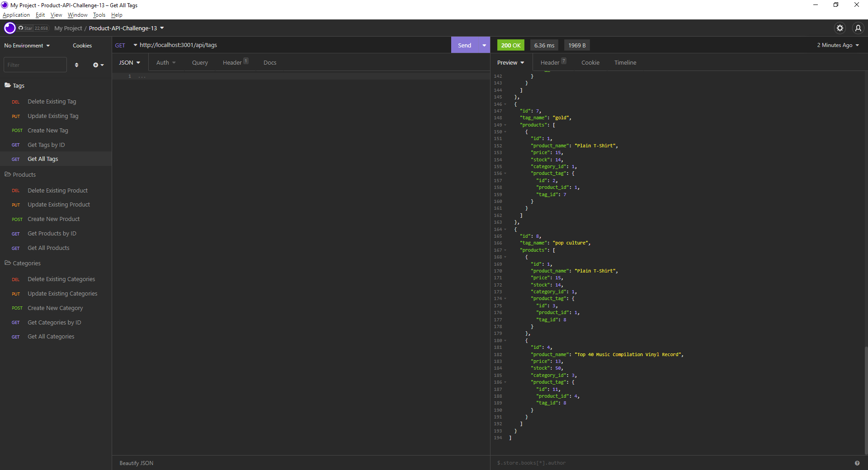This screenshot has width=868, height=470.
Task: Open the Tags folder icon in sidebar
Action: pyautogui.click(x=7, y=85)
